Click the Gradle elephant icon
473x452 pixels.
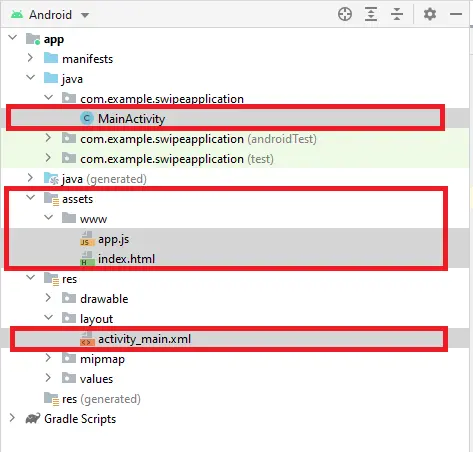[33, 419]
